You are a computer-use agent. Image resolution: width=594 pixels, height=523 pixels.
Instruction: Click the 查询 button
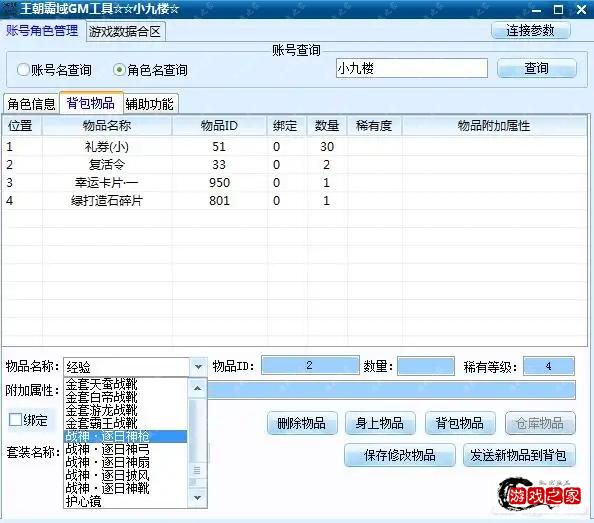537,68
